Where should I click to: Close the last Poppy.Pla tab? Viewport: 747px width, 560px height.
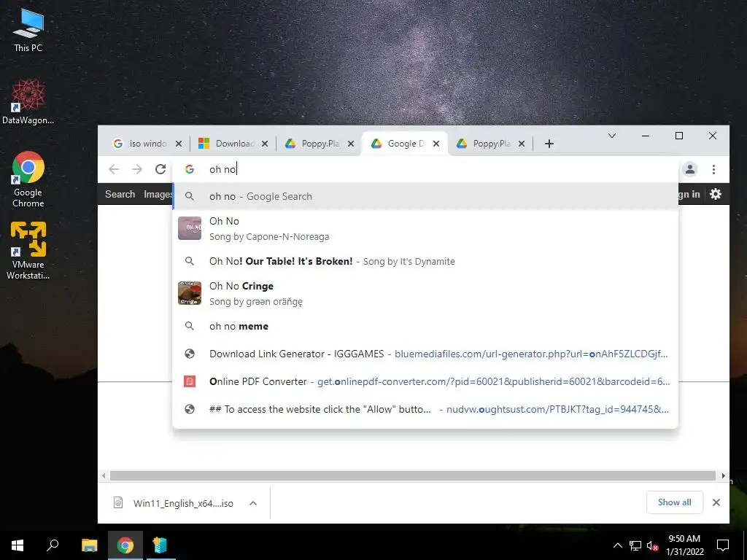click(x=522, y=144)
